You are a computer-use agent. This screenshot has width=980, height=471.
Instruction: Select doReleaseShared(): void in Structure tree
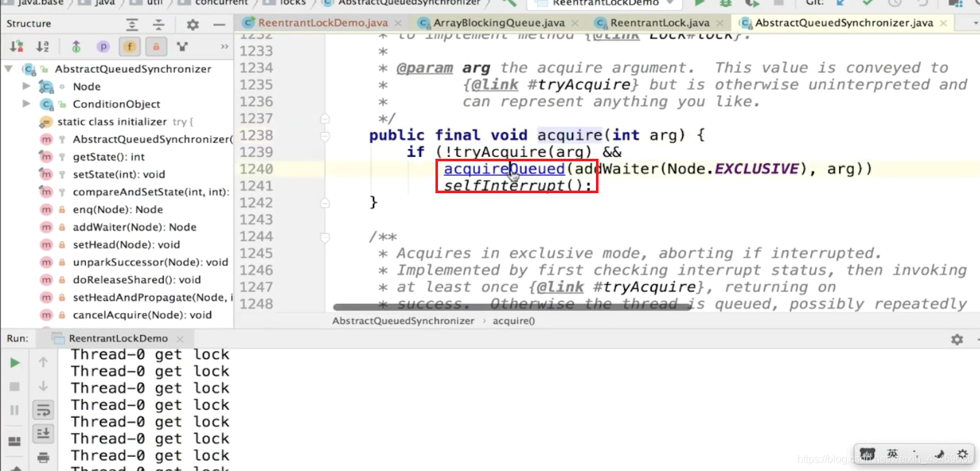(x=136, y=280)
